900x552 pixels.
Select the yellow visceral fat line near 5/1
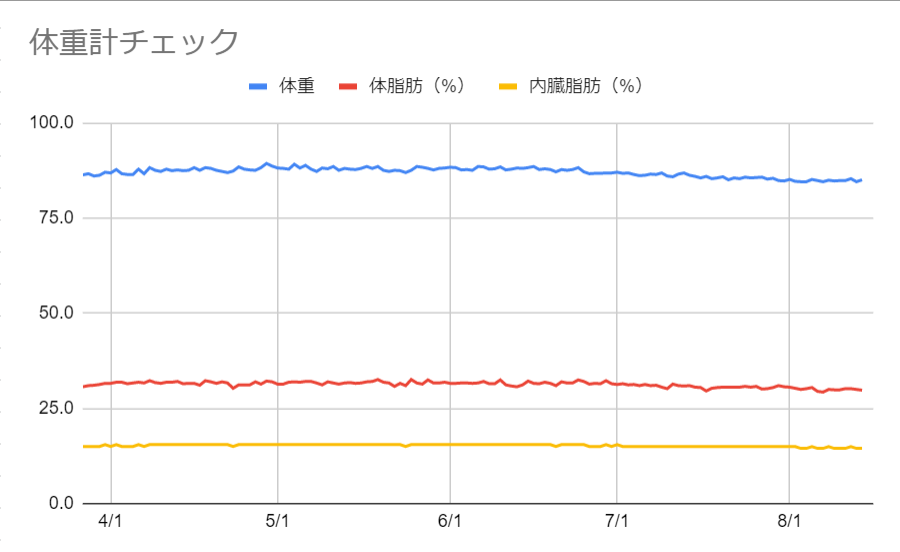coord(278,445)
